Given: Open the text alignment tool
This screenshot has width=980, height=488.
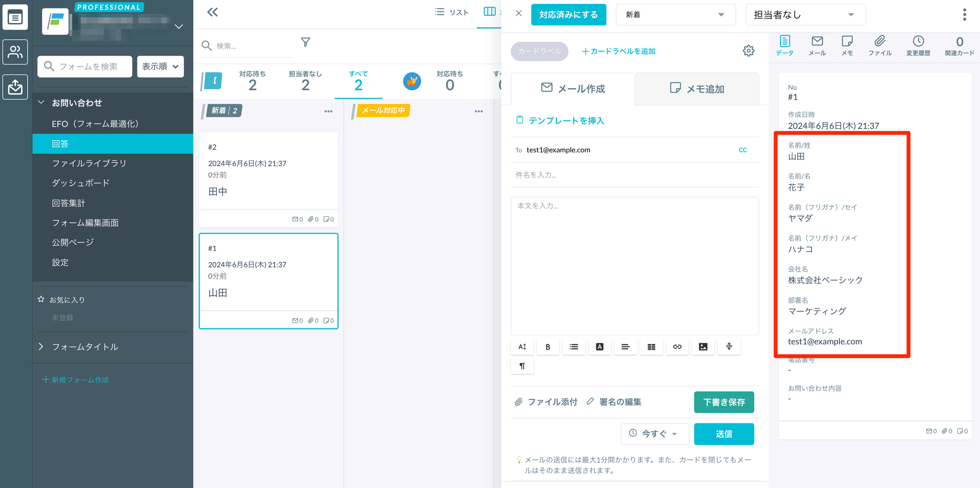Looking at the screenshot, I should point(625,347).
